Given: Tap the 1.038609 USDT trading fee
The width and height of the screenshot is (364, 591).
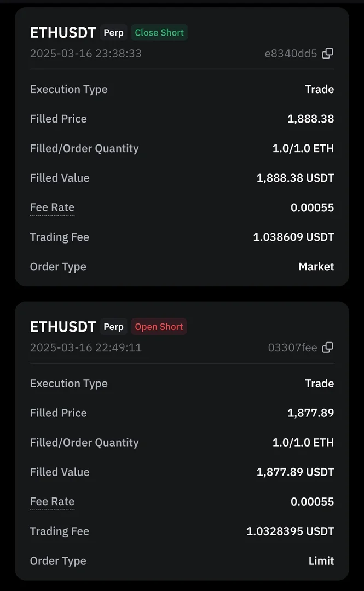Looking at the screenshot, I should 293,237.
